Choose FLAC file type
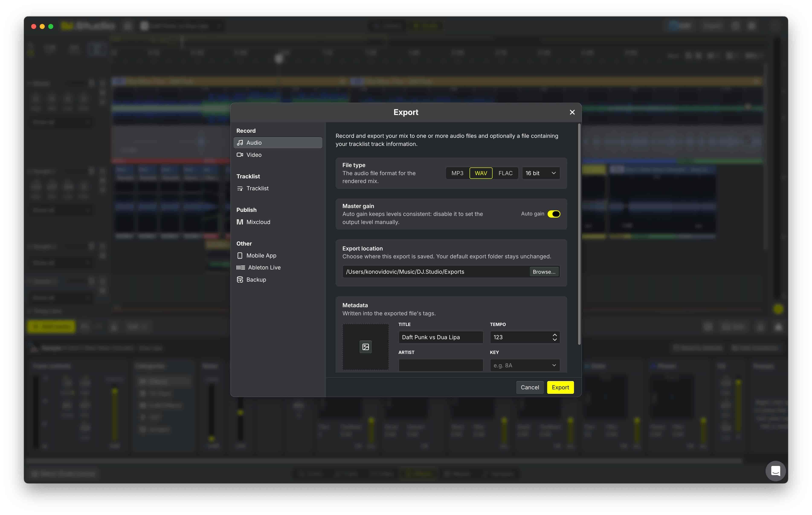Screen dimensions: 812x515 coord(505,173)
